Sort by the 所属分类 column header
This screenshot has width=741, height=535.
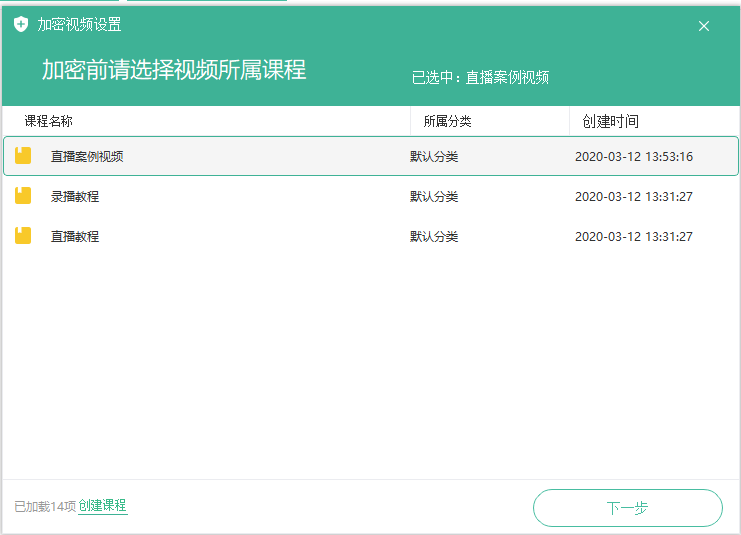pos(447,121)
